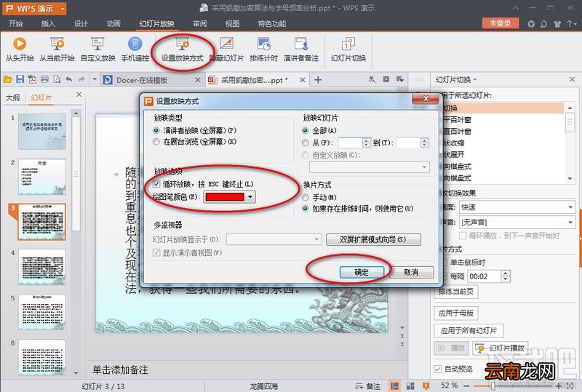Open the 设计 ribbon tab
The width and height of the screenshot is (582, 392).
tap(81, 24)
